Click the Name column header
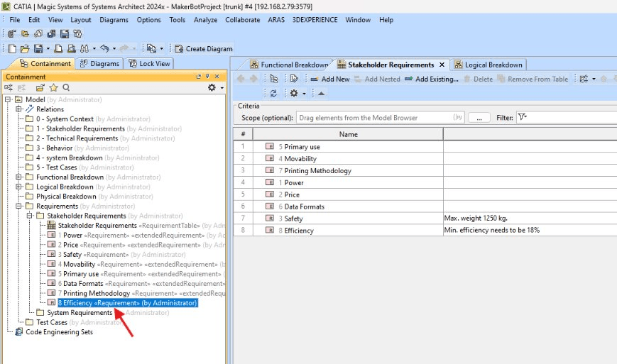Screen dimensions: 617x364 click(348, 134)
